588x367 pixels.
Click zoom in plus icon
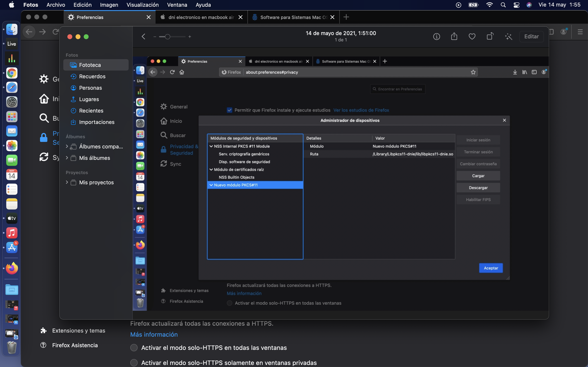click(190, 37)
